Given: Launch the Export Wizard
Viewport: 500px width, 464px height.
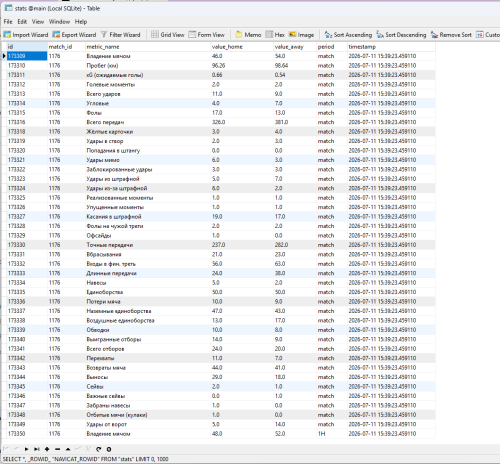Looking at the screenshot, I should pyautogui.click(x=74, y=35).
